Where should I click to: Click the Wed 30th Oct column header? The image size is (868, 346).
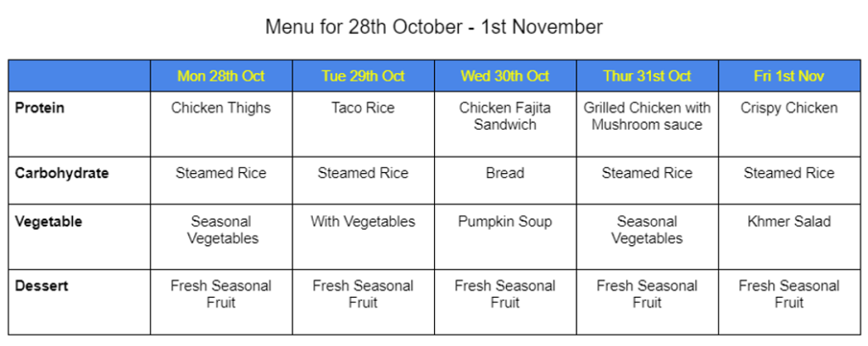pos(505,75)
